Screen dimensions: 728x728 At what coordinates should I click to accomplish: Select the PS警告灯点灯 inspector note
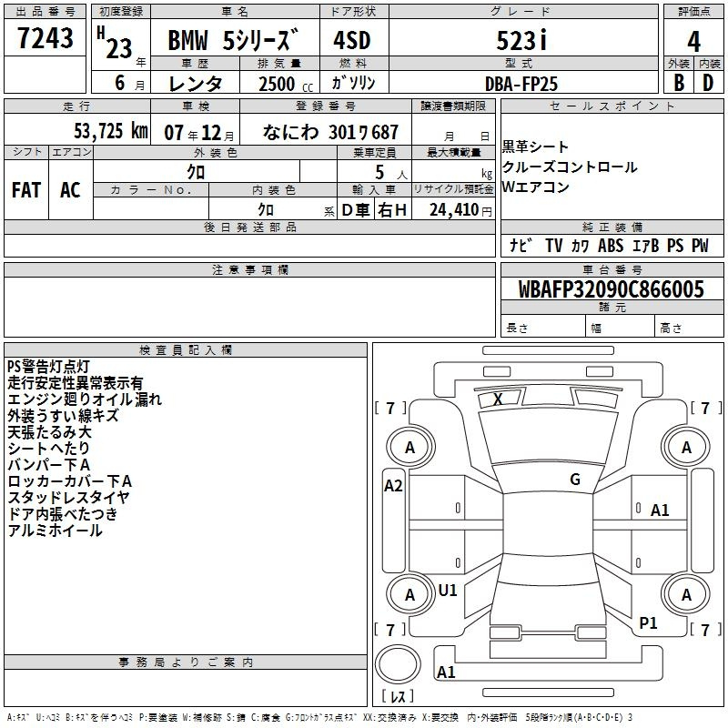coord(48,366)
